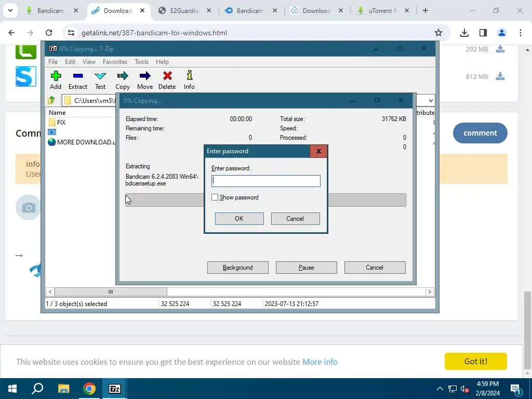This screenshot has width=532, height=399.
Task: Click the Test toolbar icon in 7-Zip
Action: click(x=100, y=80)
